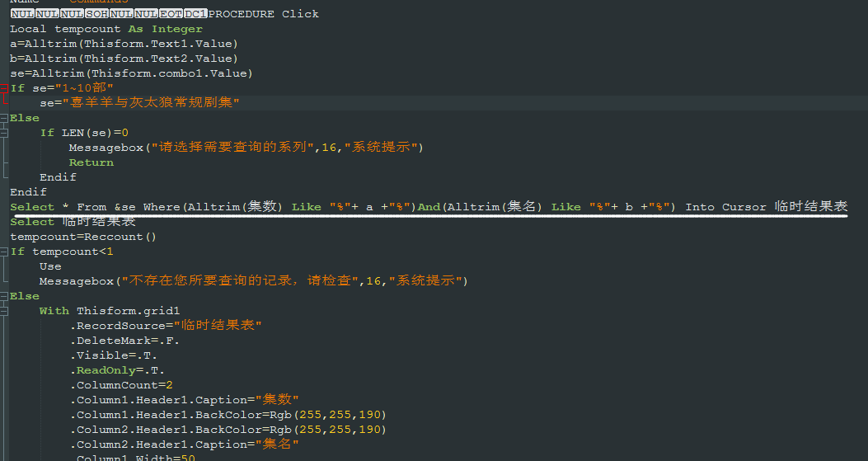This screenshot has width=868, height=461.
Task: Click the SOH control character marker
Action: click(x=96, y=14)
